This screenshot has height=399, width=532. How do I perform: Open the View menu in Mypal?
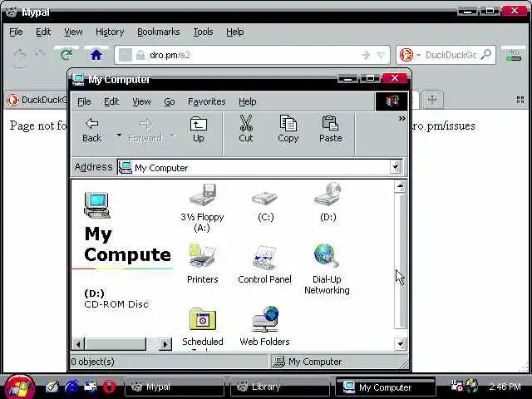(73, 32)
